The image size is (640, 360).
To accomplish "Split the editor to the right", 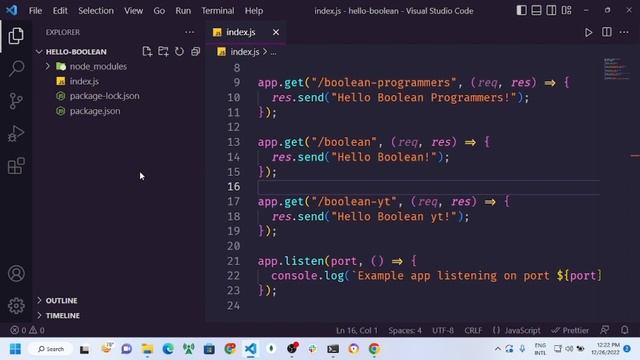I will point(607,32).
